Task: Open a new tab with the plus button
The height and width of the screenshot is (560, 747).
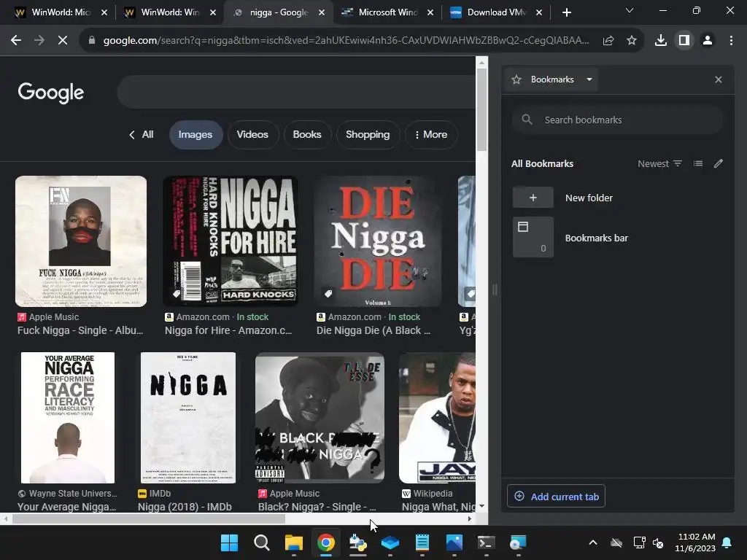Action: click(566, 12)
